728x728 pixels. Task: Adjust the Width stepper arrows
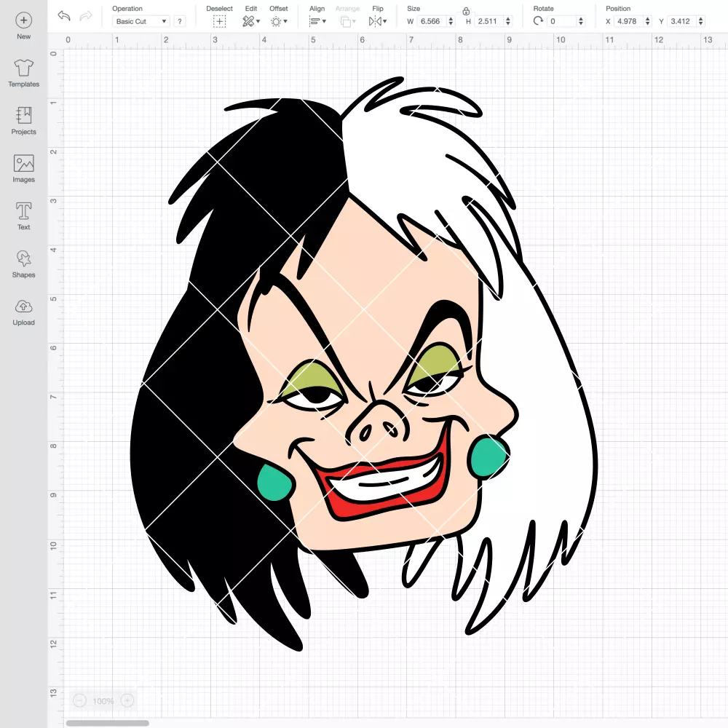point(451,21)
